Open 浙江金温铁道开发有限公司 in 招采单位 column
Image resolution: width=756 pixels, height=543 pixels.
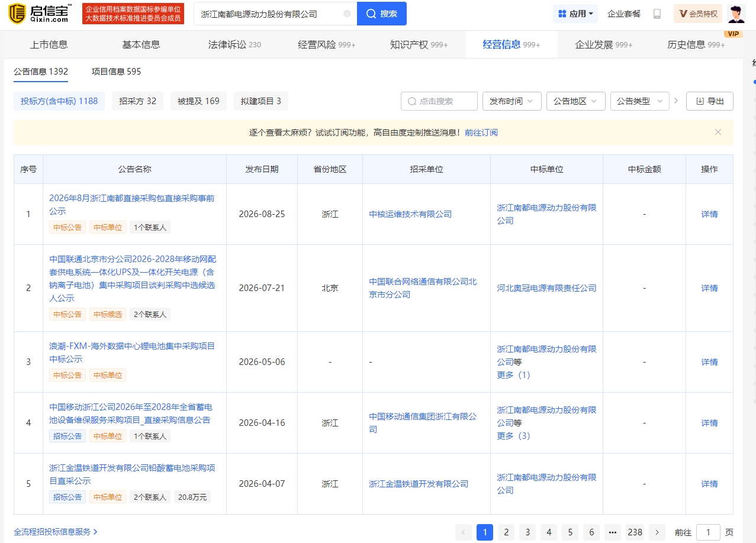point(419,484)
